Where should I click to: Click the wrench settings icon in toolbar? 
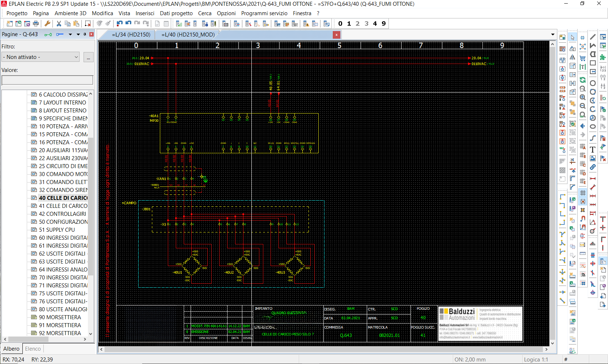click(x=47, y=23)
